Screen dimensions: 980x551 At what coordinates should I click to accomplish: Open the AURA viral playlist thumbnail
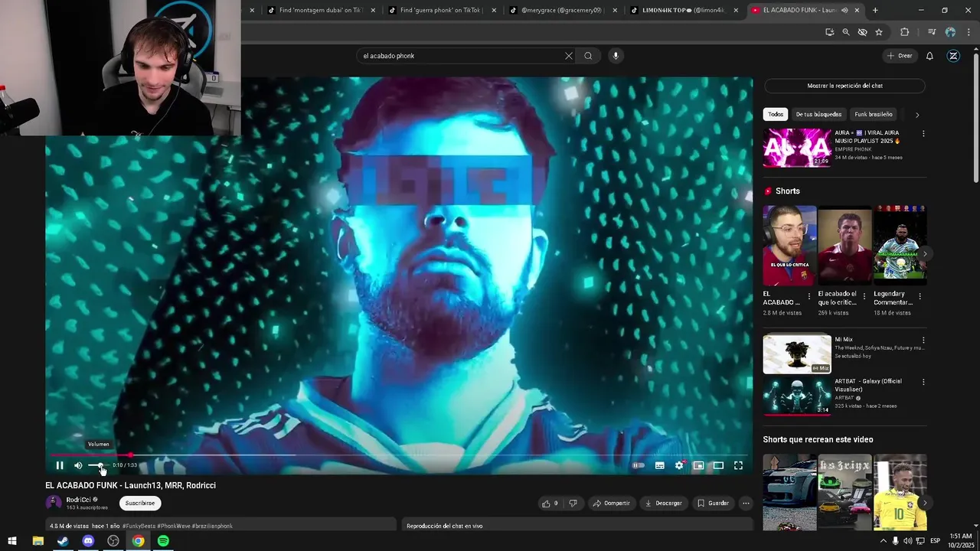click(797, 147)
